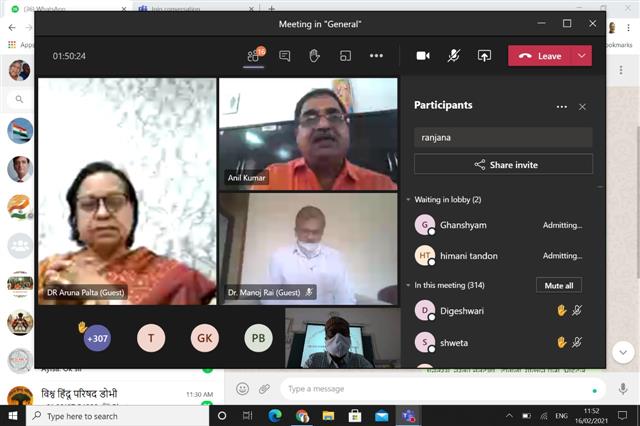Click the WhatsApp emoji icon
This screenshot has width=640, height=426.
[x=242, y=389]
